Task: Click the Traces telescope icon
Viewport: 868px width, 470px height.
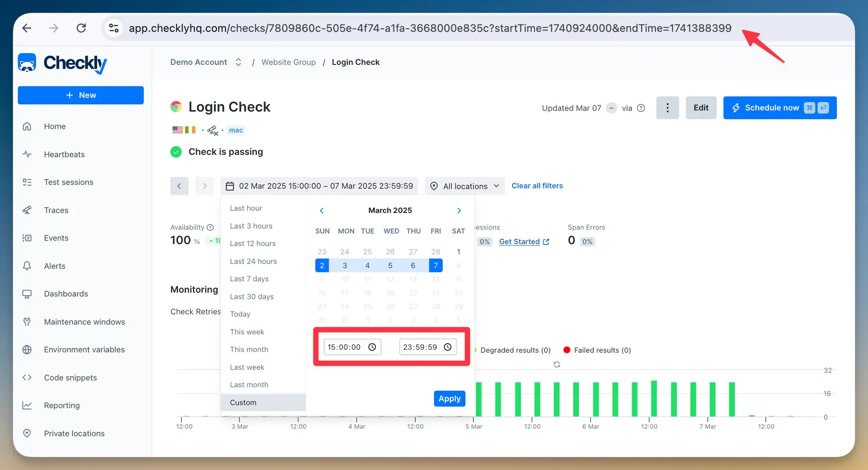Action: click(x=27, y=210)
